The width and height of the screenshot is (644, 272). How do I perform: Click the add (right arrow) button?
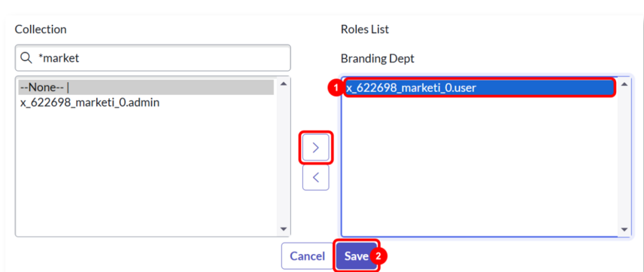(x=315, y=148)
